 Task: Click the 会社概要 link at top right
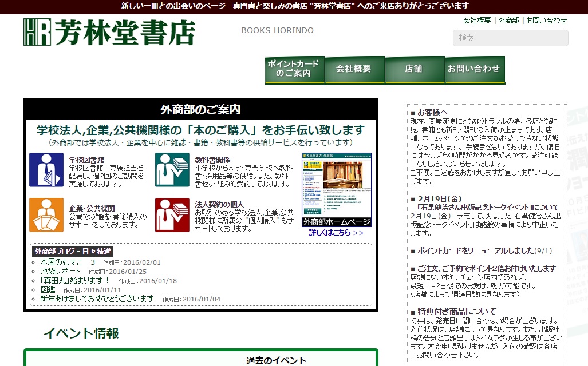click(x=477, y=21)
